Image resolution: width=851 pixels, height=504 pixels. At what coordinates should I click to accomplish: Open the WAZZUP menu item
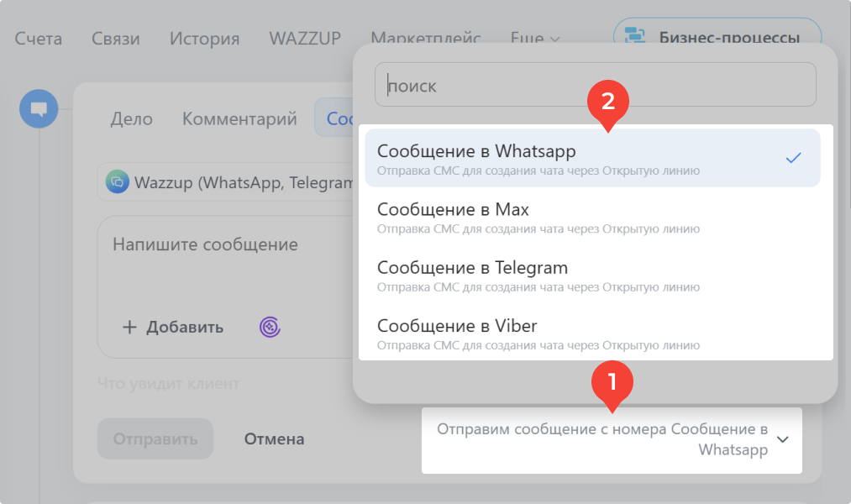coord(304,38)
